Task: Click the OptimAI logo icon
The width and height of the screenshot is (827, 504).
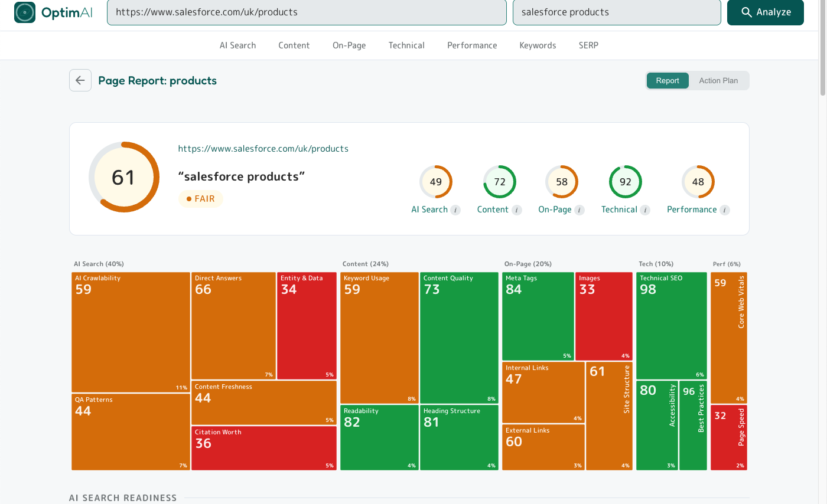Action: pos(25,12)
